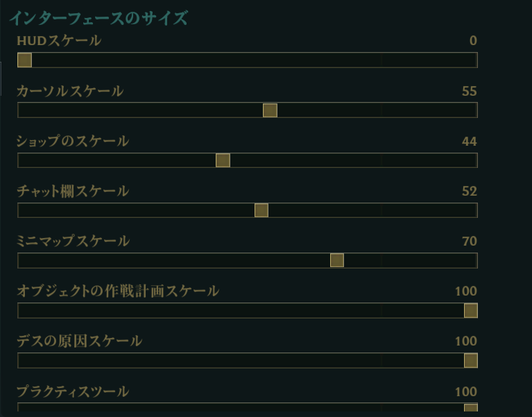This screenshot has height=417, width=532.
Task: Click the カーソルスケール slider handle
Action: coord(270,110)
